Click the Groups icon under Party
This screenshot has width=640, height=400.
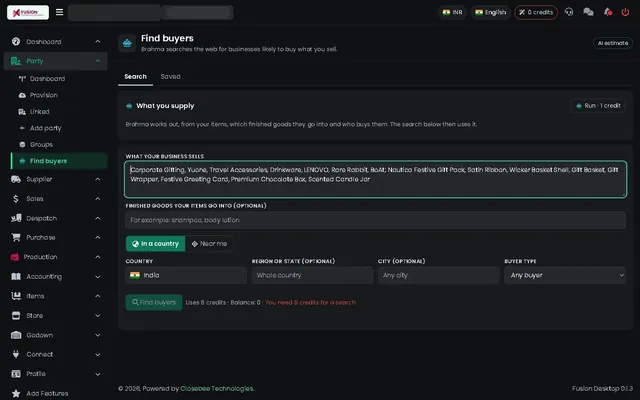pos(22,144)
